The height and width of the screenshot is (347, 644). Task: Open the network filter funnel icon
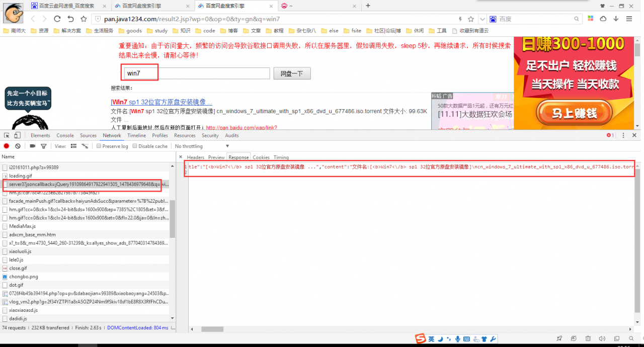tap(44, 146)
